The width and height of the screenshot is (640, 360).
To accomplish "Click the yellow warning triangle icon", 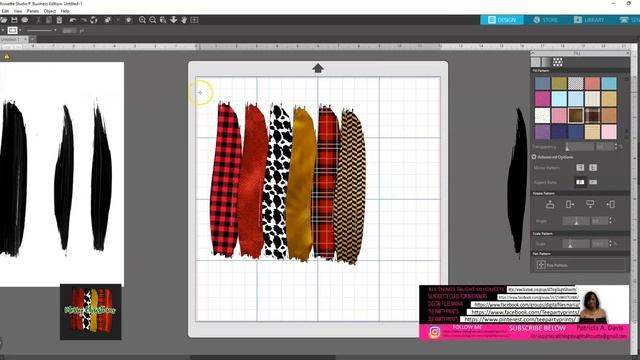I will [7, 56].
